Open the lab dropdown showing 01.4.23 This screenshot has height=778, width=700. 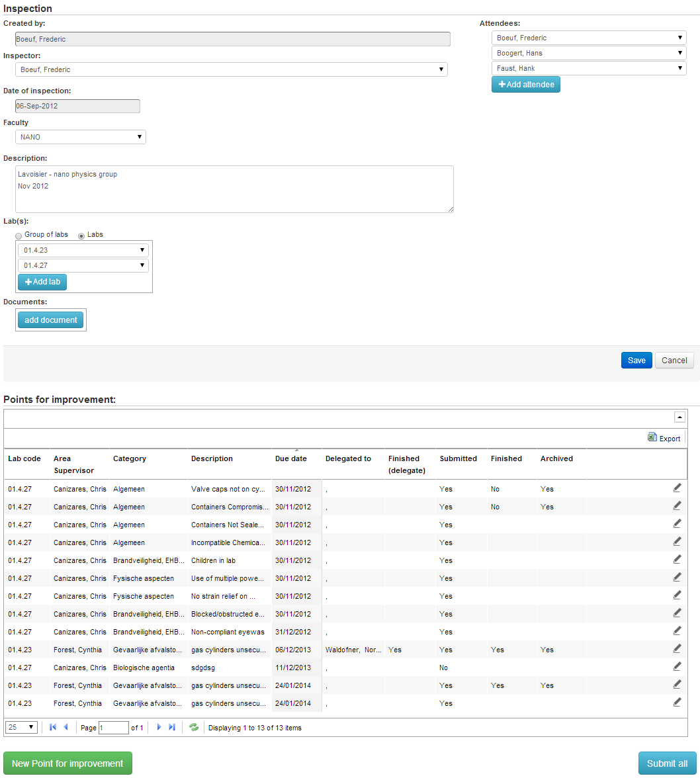[83, 250]
